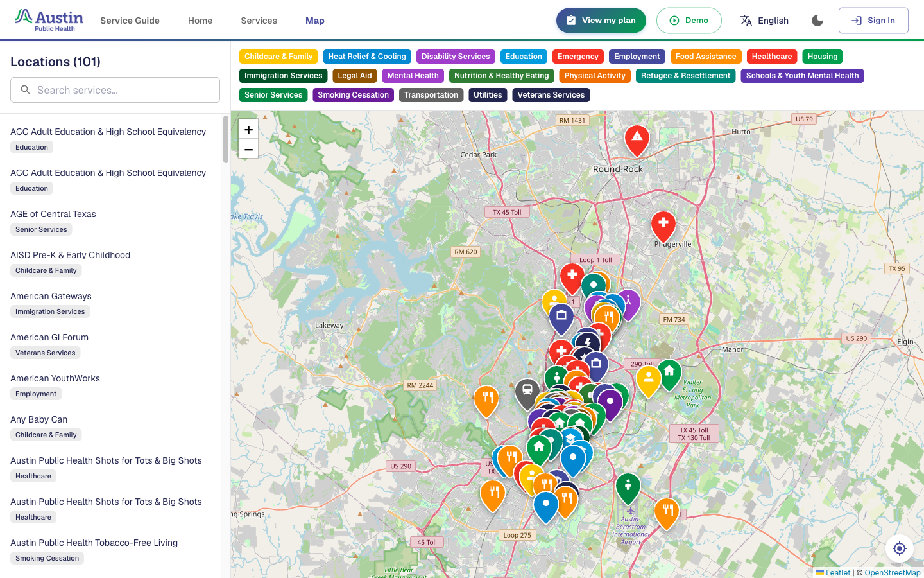Open American YouthWorks listing

[110, 385]
